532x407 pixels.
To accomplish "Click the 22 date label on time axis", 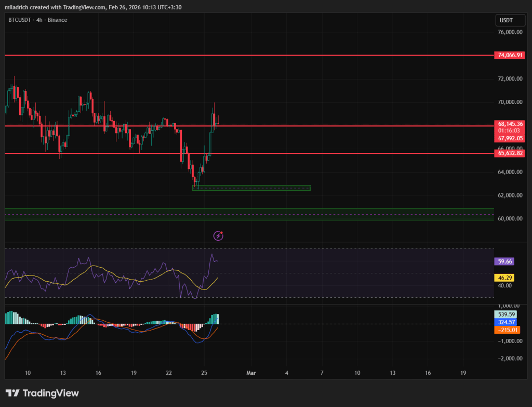I will point(169,373).
